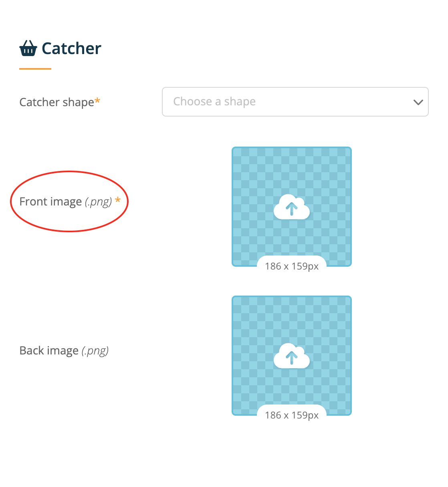Click the italic (.png) text of Back image
The image size is (448, 487).
(x=95, y=351)
